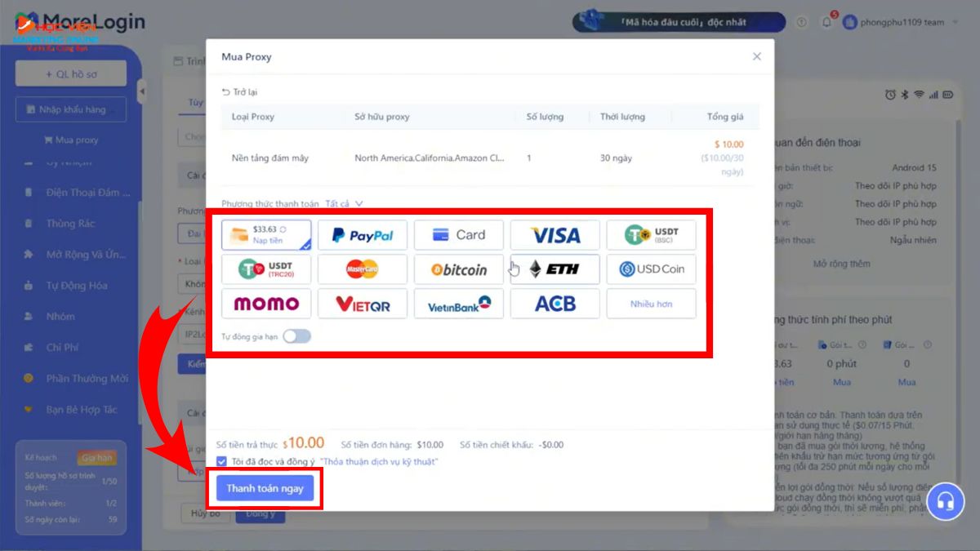980x551 pixels.
Task: Show more payment methods via Nhiều hơn
Action: [x=651, y=304]
